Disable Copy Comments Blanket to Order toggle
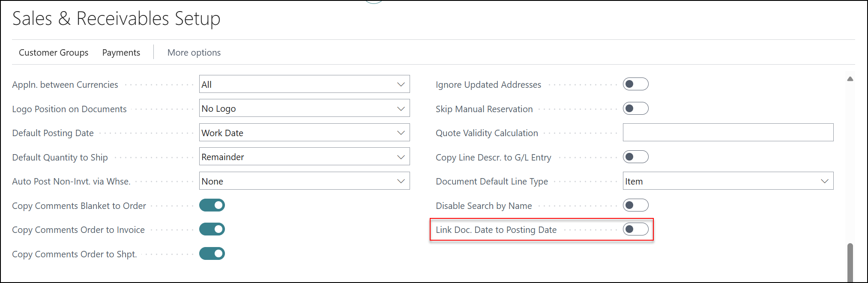868x283 pixels. [212, 206]
